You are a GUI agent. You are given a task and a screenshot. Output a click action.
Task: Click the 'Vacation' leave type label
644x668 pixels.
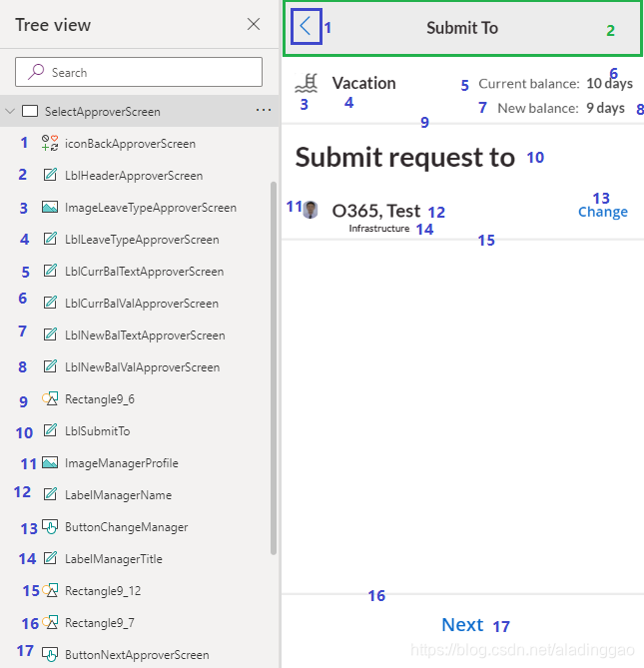(363, 83)
